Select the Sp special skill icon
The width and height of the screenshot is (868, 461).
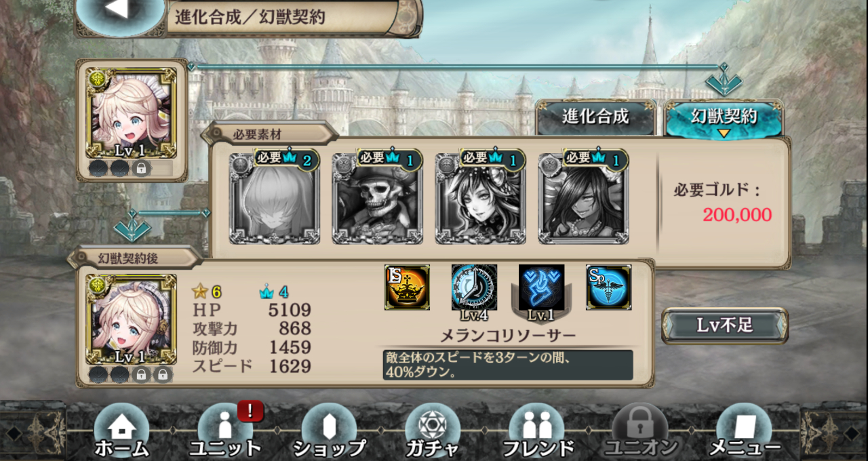608,287
